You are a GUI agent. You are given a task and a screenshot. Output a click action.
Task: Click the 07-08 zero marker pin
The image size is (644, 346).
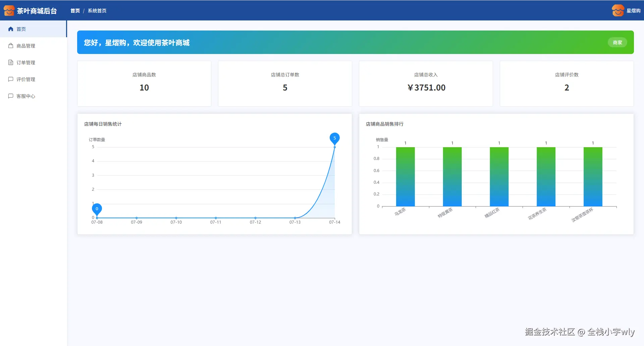(x=97, y=209)
